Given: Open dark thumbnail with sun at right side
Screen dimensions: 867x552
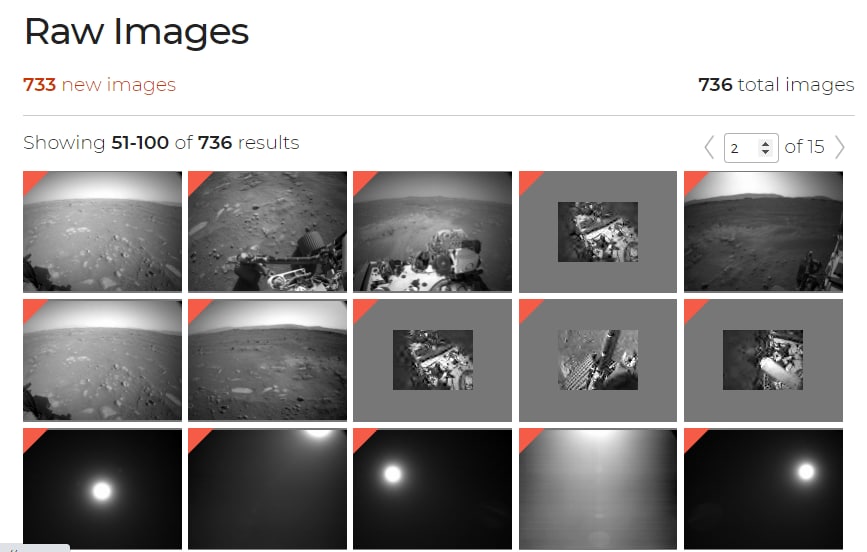Looking at the screenshot, I should coord(763,489).
